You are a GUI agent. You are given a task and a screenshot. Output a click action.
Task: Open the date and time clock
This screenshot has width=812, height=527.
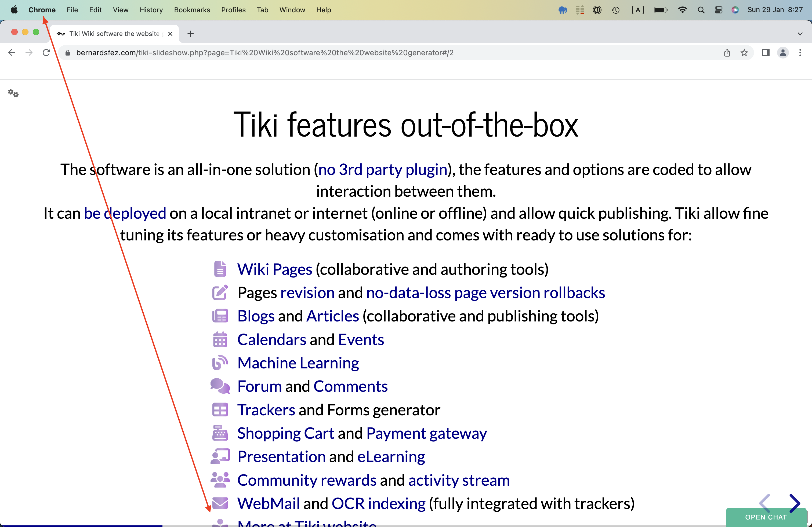click(775, 10)
